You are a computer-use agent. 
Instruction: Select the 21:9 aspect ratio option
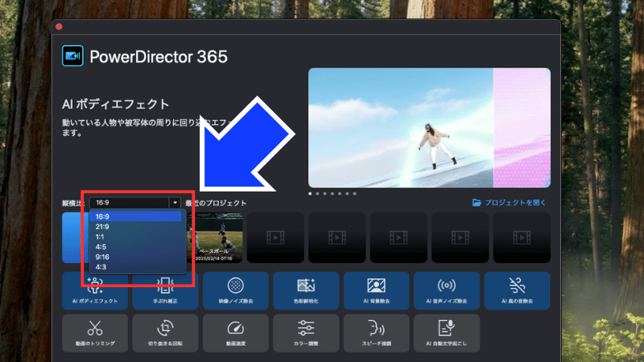135,227
